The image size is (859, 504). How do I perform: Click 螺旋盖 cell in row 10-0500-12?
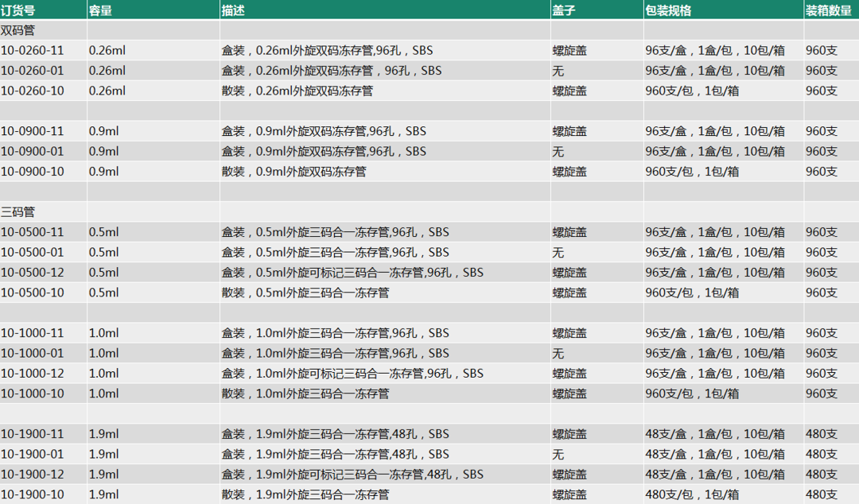569,272
